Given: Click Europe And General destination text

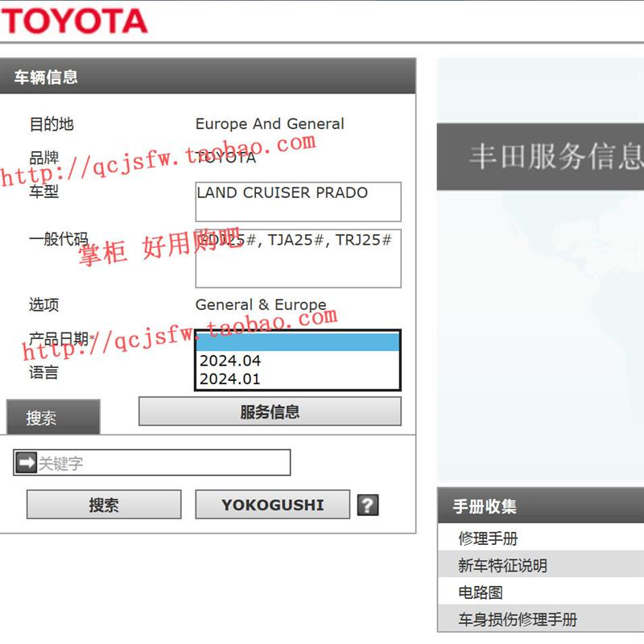Looking at the screenshot, I should pyautogui.click(x=270, y=124).
